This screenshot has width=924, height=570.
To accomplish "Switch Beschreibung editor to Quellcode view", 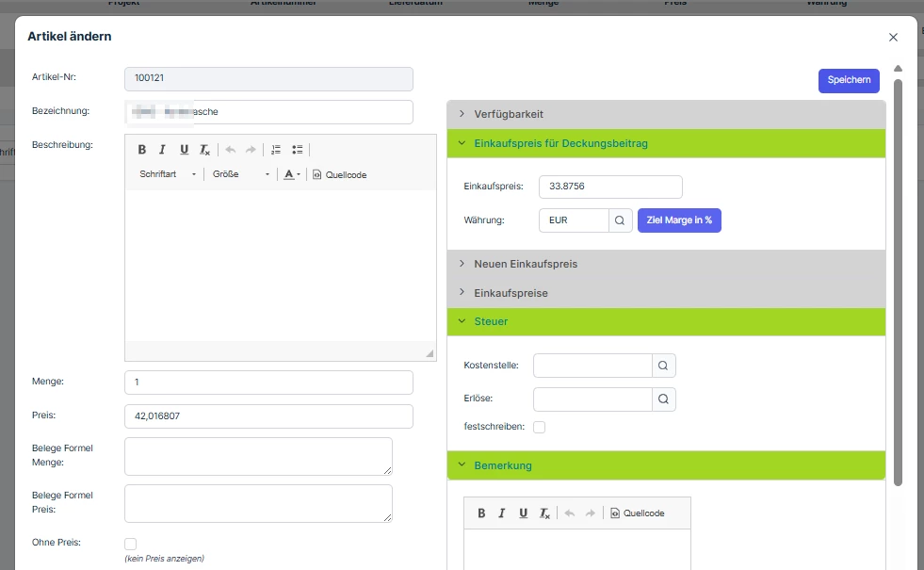I will [339, 174].
